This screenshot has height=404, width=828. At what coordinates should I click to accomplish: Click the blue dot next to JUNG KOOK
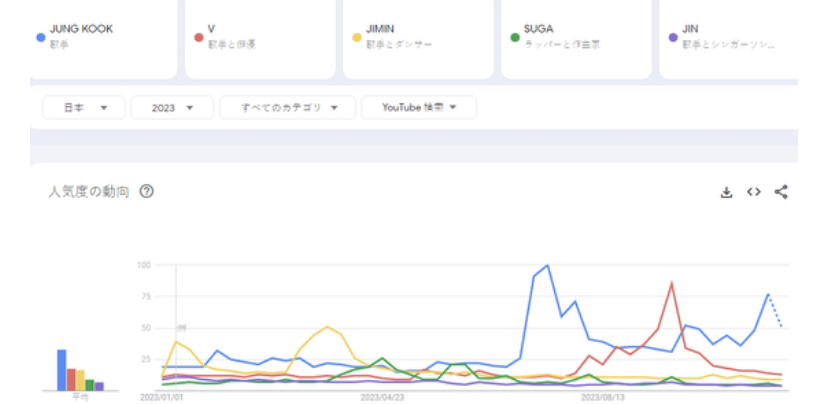click(40, 37)
